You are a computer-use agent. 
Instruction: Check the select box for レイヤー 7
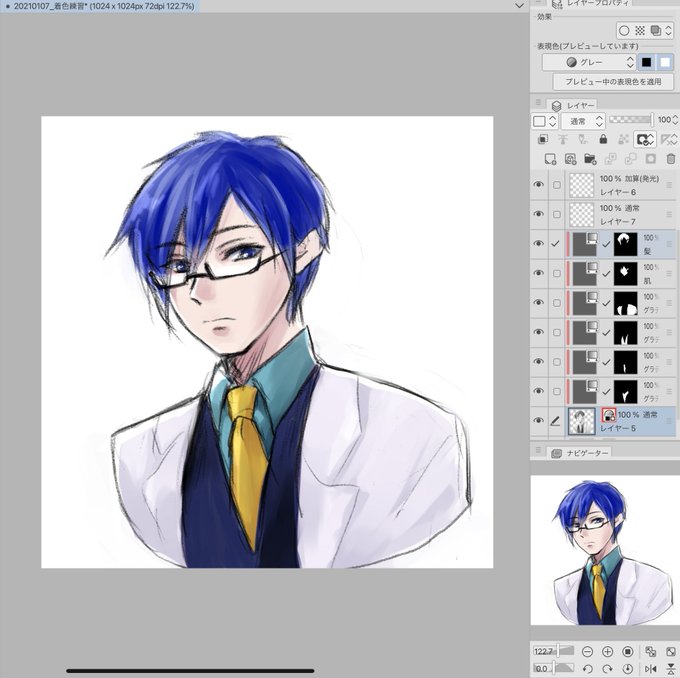pos(557,215)
